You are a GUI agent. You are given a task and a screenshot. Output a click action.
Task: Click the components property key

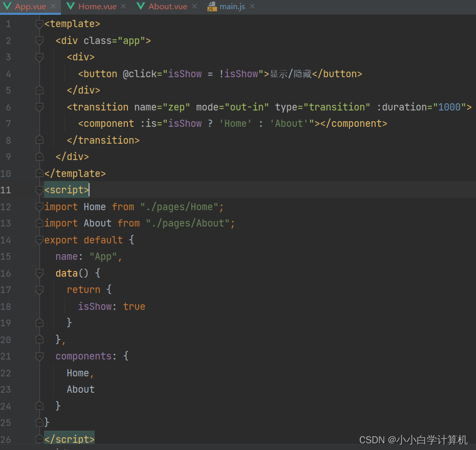(83, 356)
